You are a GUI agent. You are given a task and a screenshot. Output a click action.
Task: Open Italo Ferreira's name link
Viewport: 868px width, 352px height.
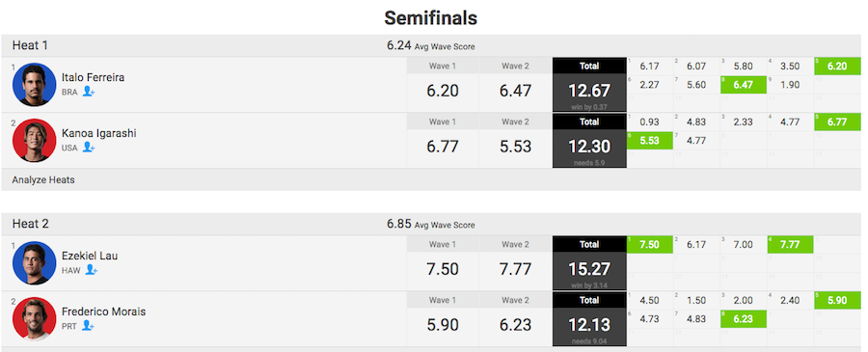(x=93, y=77)
